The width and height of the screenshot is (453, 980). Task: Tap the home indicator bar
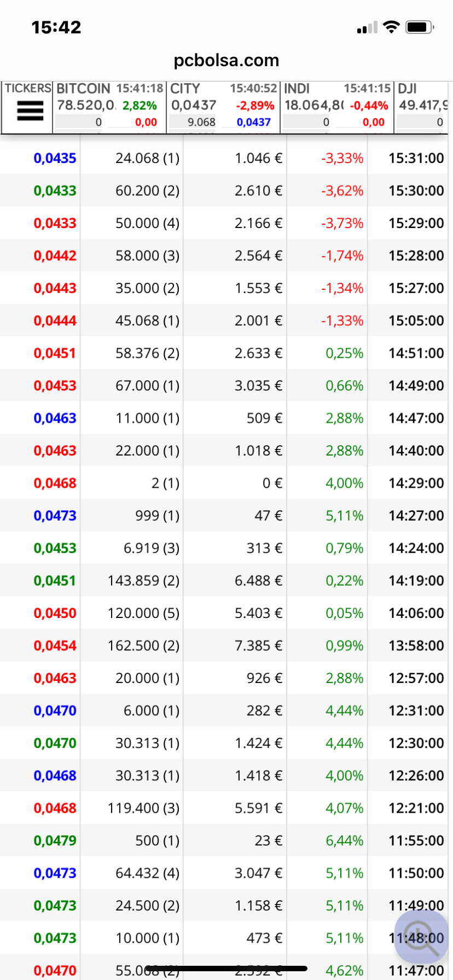[226, 969]
